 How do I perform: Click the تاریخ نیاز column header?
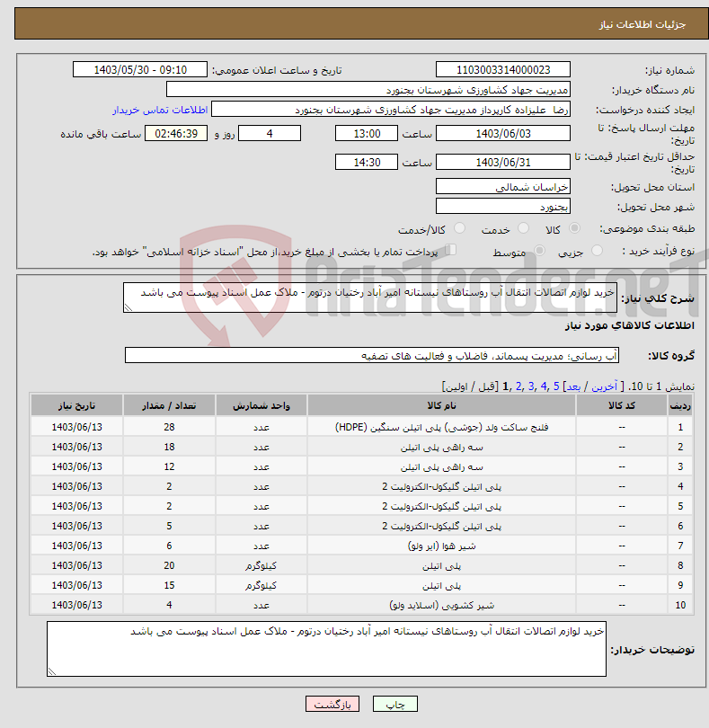click(77, 405)
